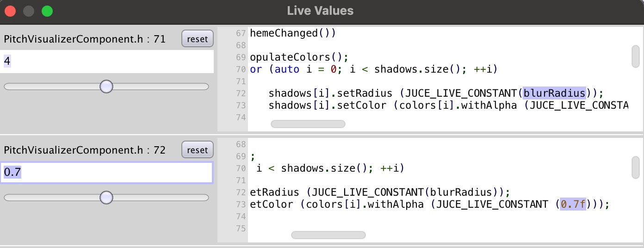Click the slider thumb below the 0.7 field
The width and height of the screenshot is (644, 248).
pos(106,198)
